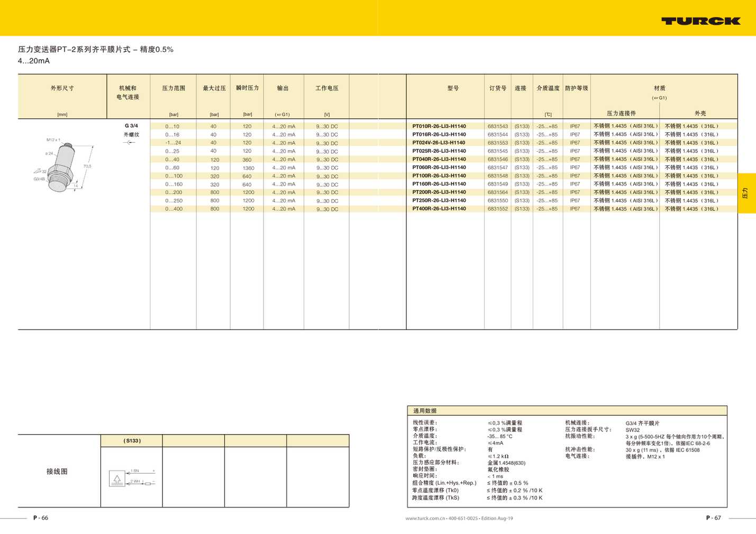Click the material value 金属1.4548(630)

(506, 463)
